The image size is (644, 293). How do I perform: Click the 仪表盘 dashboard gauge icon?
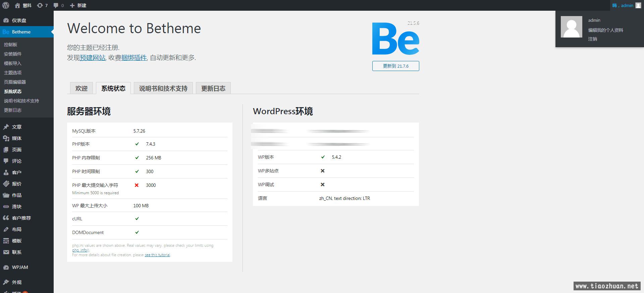click(x=6, y=20)
